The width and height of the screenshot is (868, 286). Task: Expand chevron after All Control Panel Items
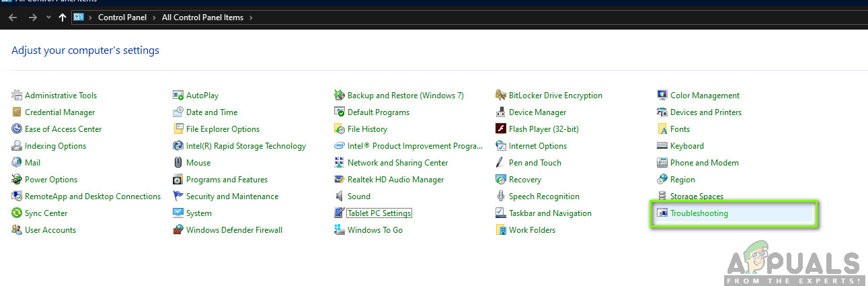[x=251, y=17]
